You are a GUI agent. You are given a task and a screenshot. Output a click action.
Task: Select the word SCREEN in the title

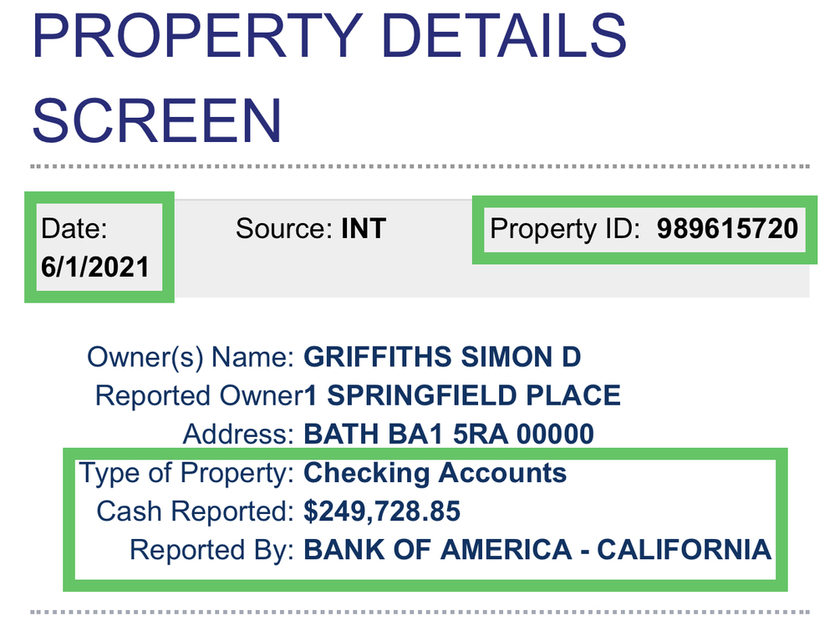click(x=157, y=120)
